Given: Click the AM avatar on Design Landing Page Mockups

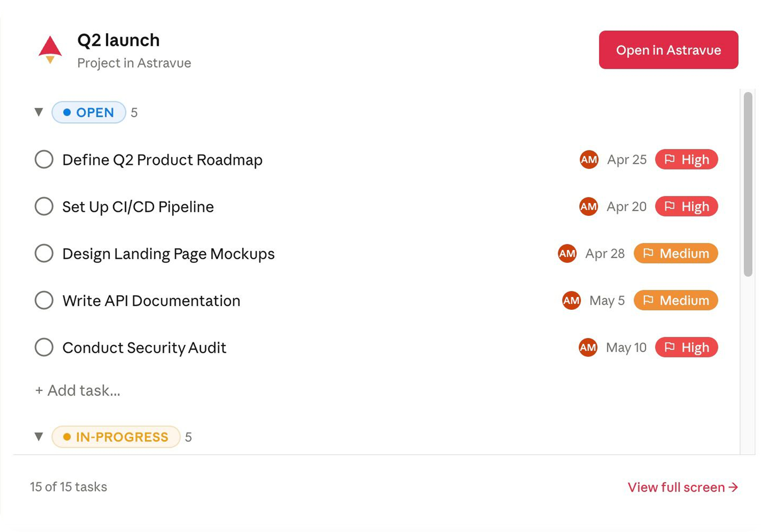Looking at the screenshot, I should (x=567, y=254).
